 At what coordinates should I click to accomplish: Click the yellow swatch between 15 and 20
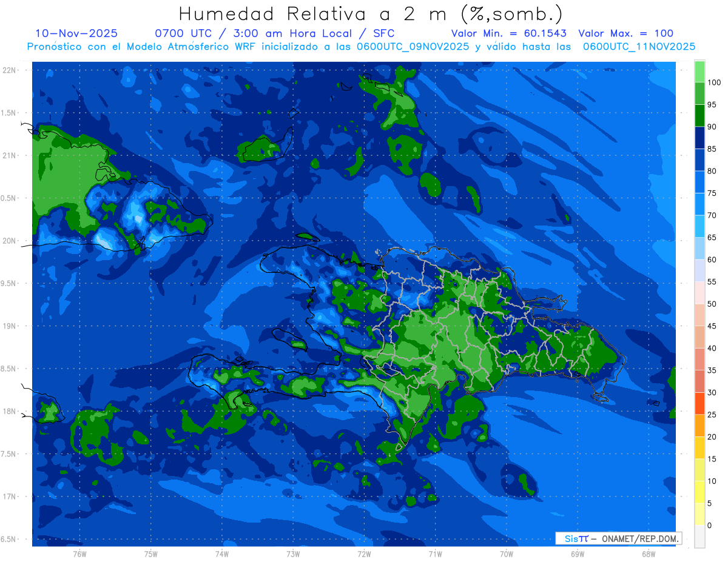[699, 448]
